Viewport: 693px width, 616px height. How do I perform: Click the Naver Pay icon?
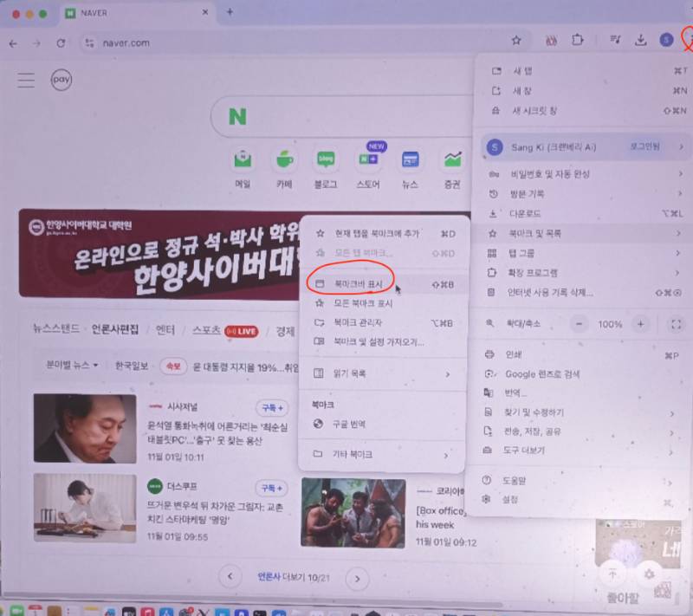pyautogui.click(x=61, y=80)
